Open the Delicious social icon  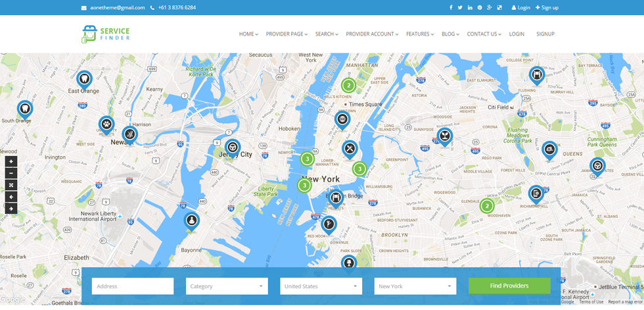tap(499, 7)
